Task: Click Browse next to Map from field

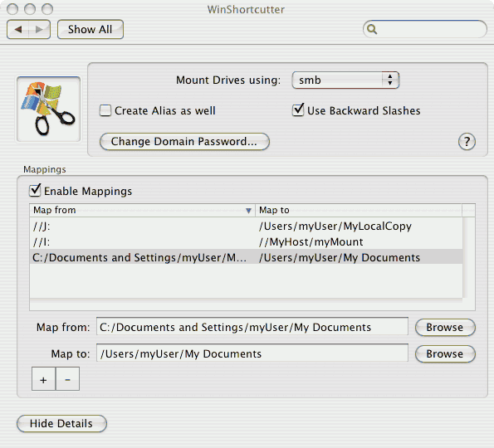Action: (445, 328)
